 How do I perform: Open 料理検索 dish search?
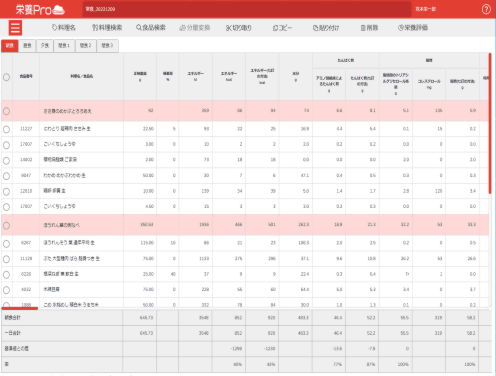tap(107, 28)
